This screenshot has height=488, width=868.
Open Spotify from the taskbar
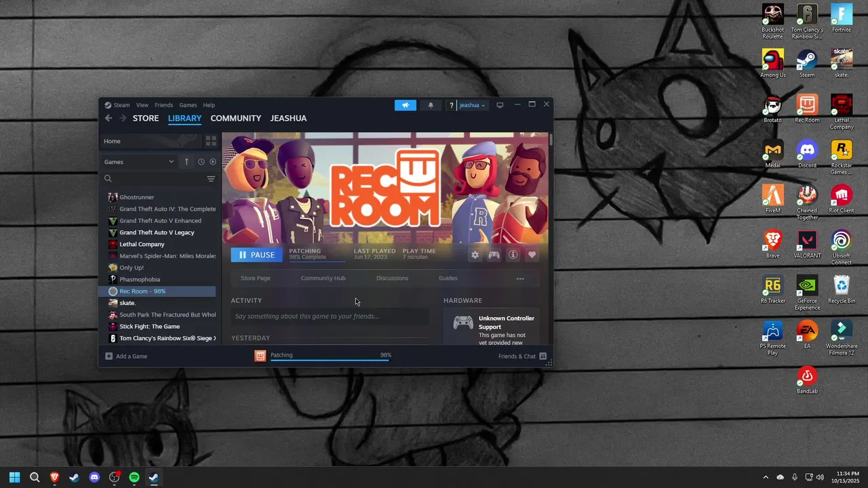134,477
